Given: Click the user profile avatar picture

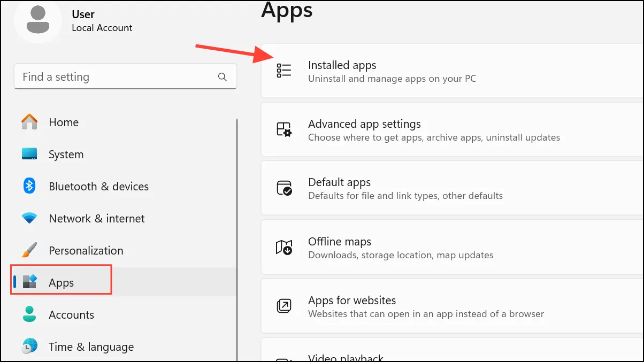Looking at the screenshot, I should tap(37, 19).
